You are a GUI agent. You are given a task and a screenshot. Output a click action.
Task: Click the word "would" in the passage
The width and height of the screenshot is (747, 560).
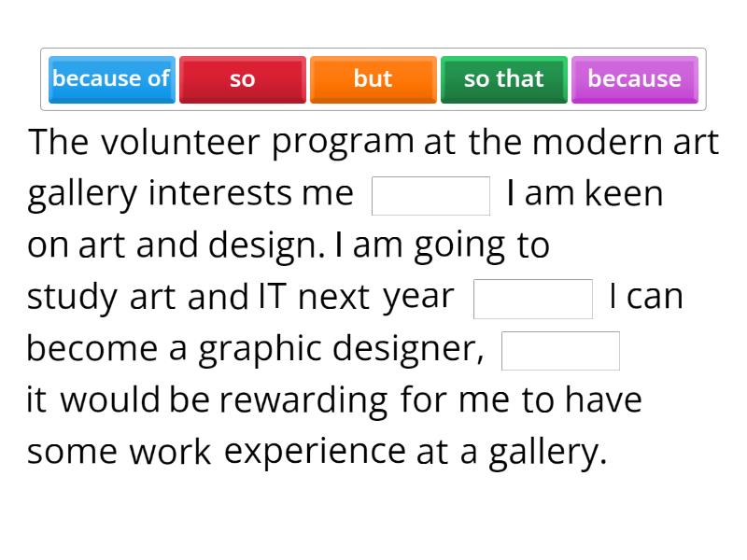tap(110, 400)
